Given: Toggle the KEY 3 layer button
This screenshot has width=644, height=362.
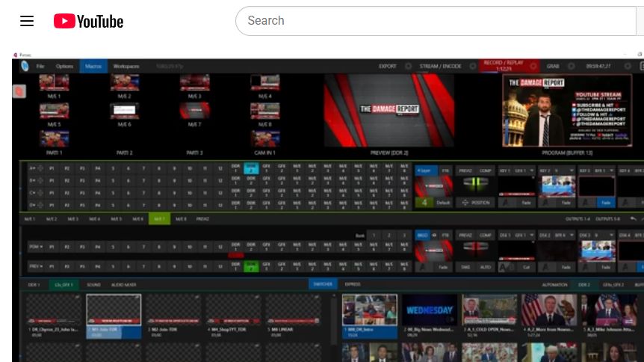Looking at the screenshot, I should click(x=585, y=171).
